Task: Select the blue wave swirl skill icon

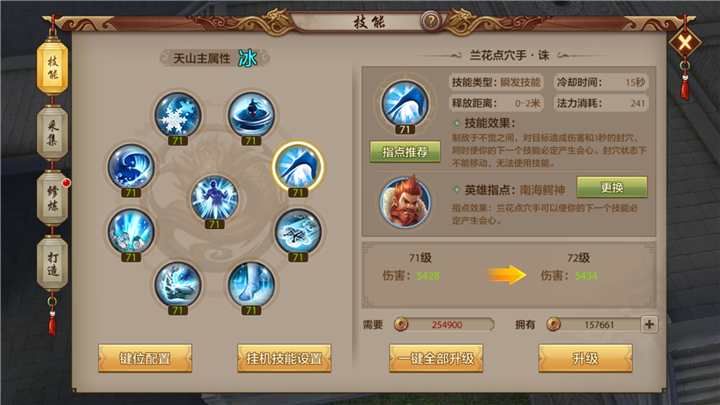Action: pos(131,167)
